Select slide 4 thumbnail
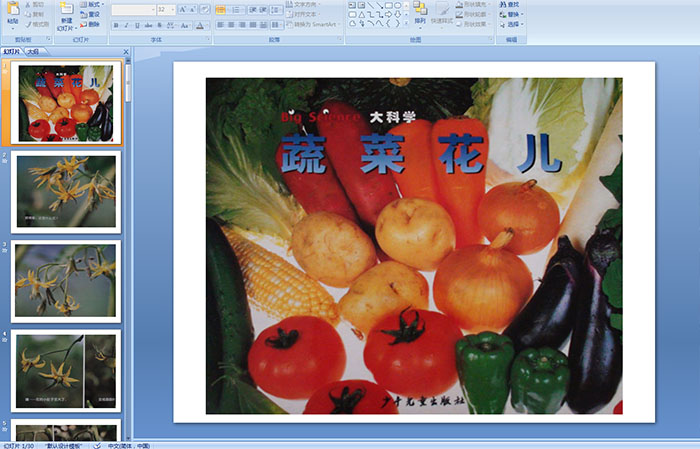Viewport: 700px width, 449px height. tap(66, 370)
